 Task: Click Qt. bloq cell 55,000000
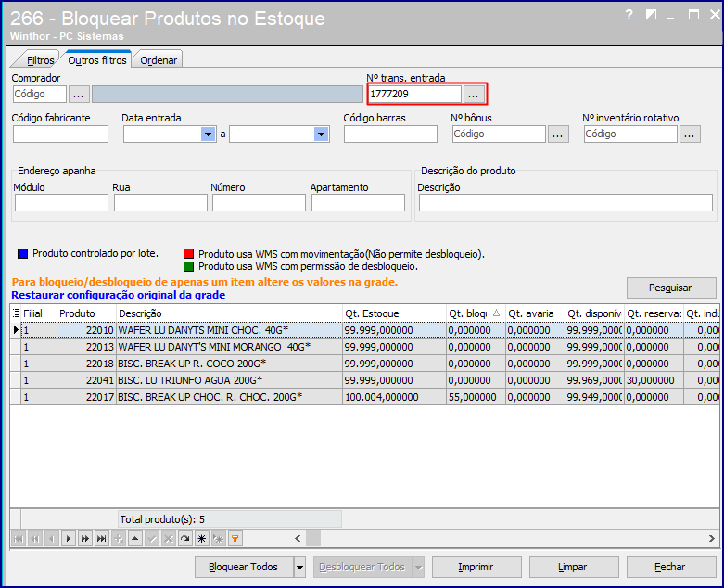coord(476,397)
